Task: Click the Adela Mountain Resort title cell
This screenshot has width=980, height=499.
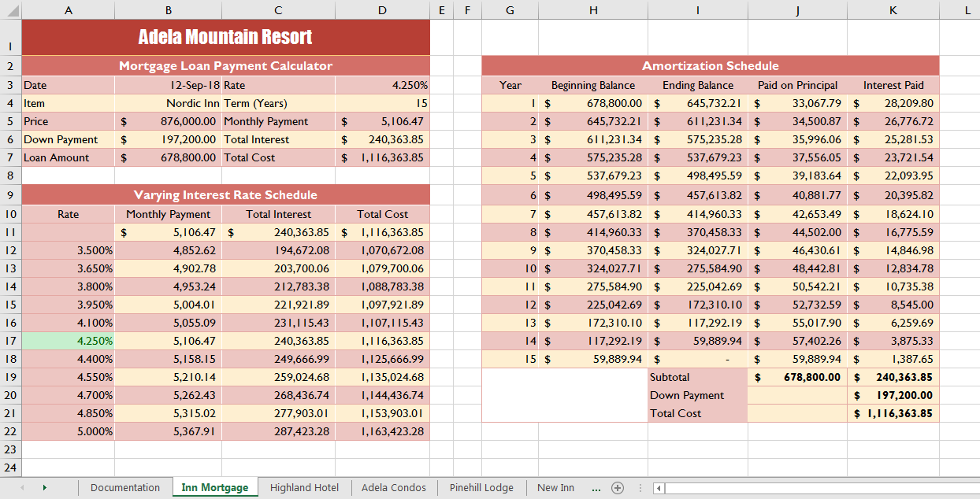Action: point(225,37)
